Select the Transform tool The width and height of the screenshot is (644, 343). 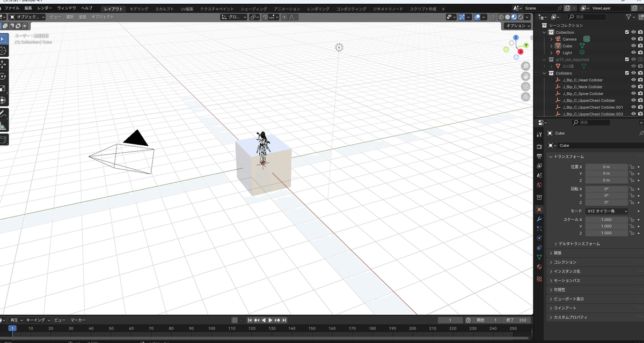3,100
